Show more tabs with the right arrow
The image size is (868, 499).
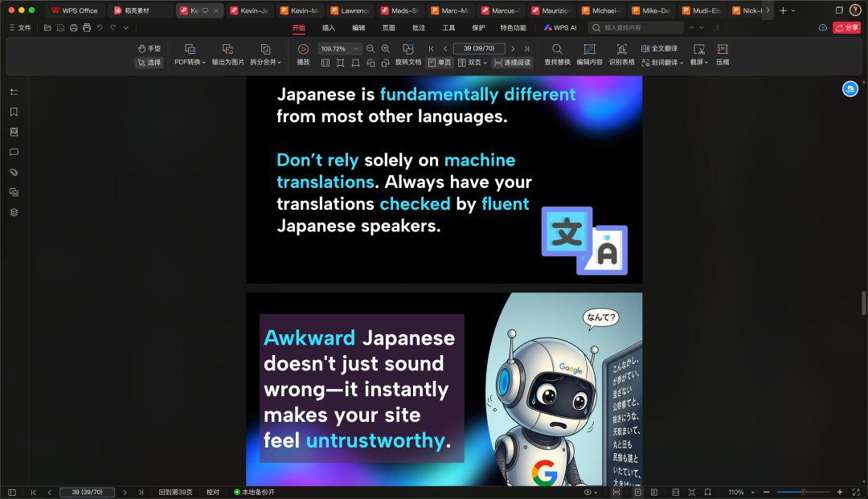[768, 10]
